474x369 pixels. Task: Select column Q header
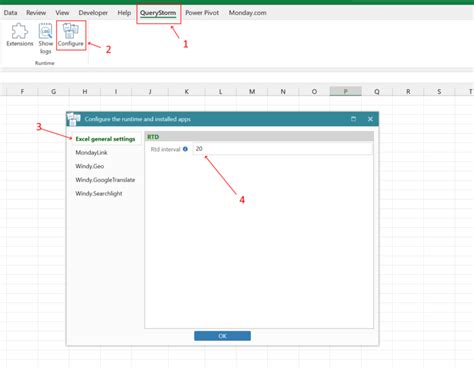pyautogui.click(x=377, y=91)
